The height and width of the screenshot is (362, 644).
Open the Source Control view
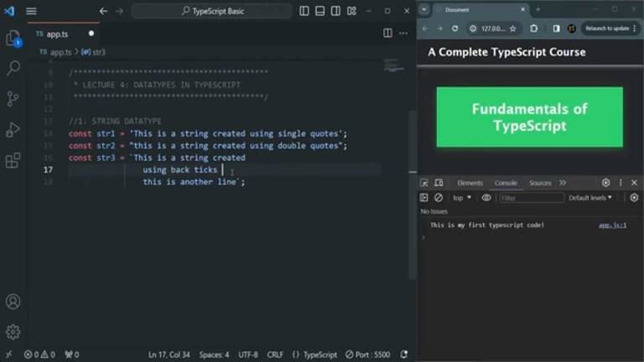[x=13, y=99]
